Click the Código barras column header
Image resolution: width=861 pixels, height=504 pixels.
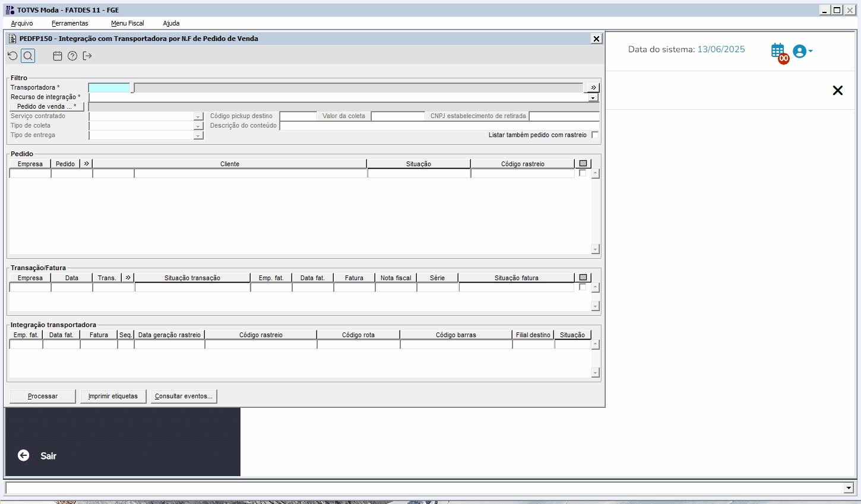pyautogui.click(x=456, y=335)
